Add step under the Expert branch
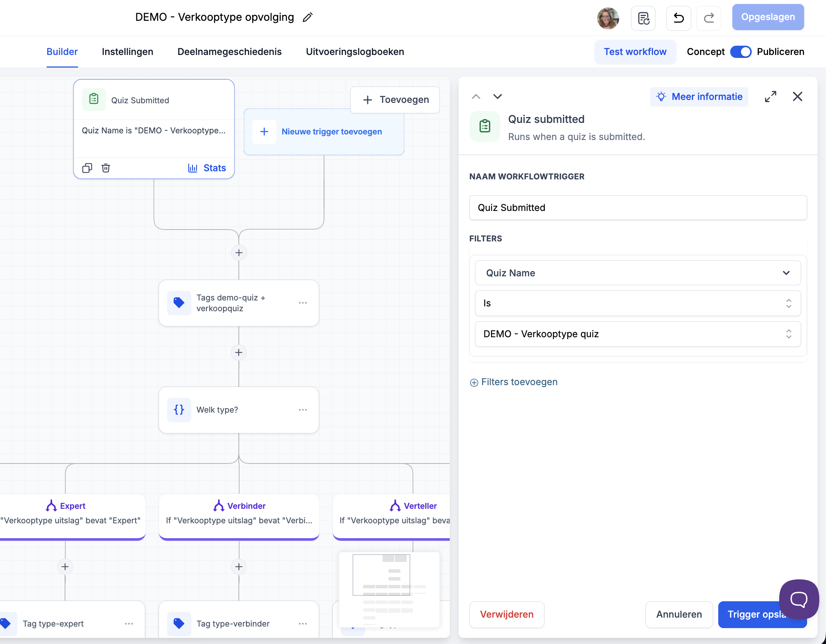 [x=65, y=566]
